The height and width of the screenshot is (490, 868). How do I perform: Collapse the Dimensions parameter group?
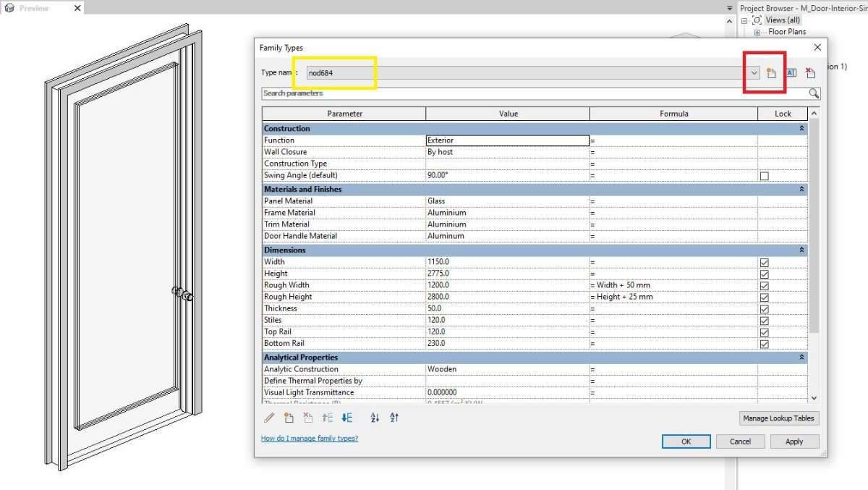tap(801, 250)
